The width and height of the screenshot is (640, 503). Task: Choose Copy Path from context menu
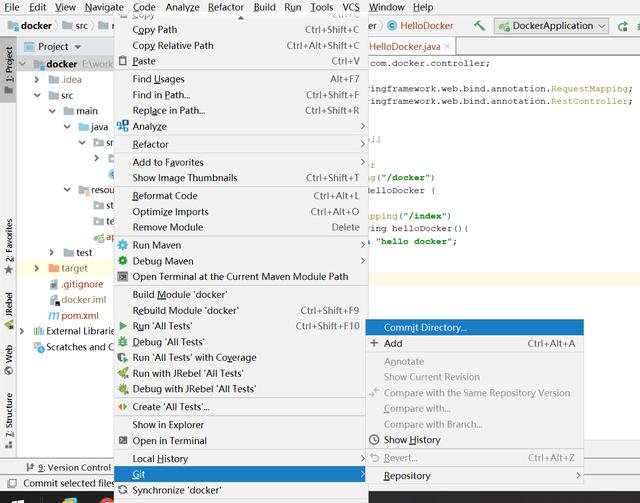coord(241,30)
